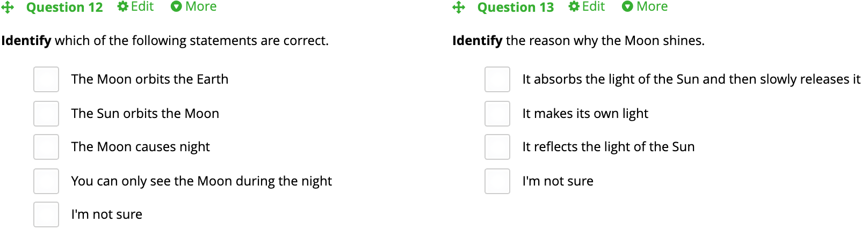Click the move handle icon for Question 12

click(x=8, y=8)
